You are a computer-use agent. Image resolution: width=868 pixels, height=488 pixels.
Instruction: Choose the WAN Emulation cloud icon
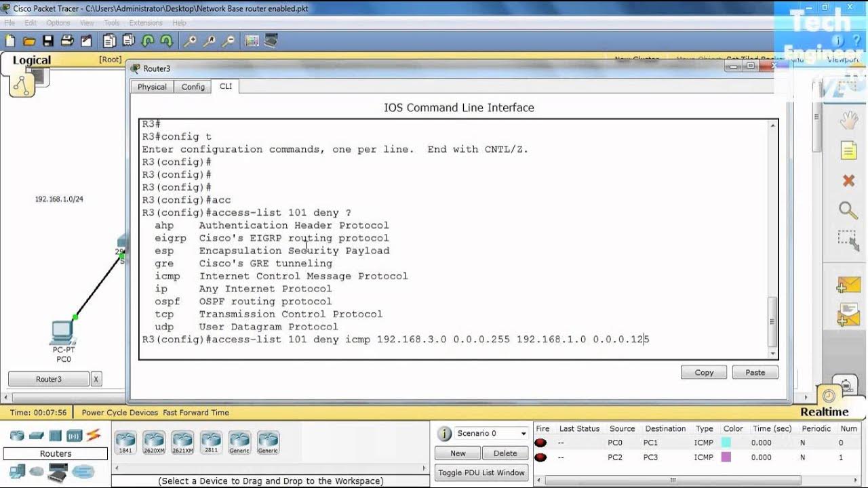[37, 471]
